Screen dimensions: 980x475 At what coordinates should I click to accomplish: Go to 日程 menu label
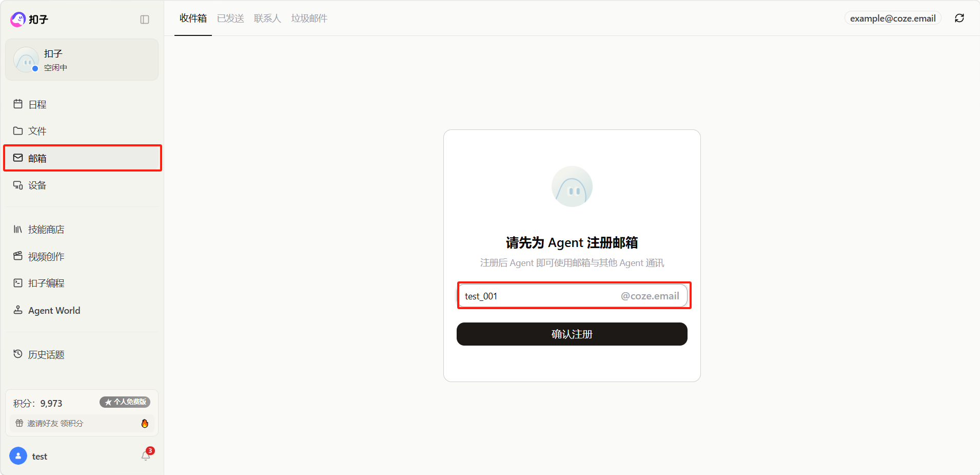(x=37, y=105)
